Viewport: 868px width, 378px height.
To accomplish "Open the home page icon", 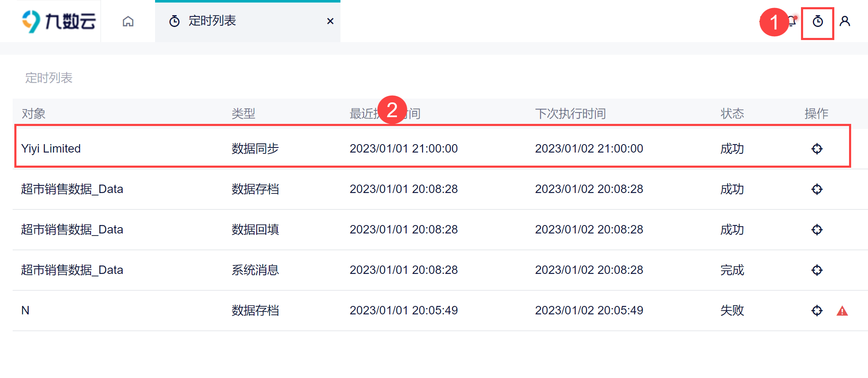I will coord(128,21).
